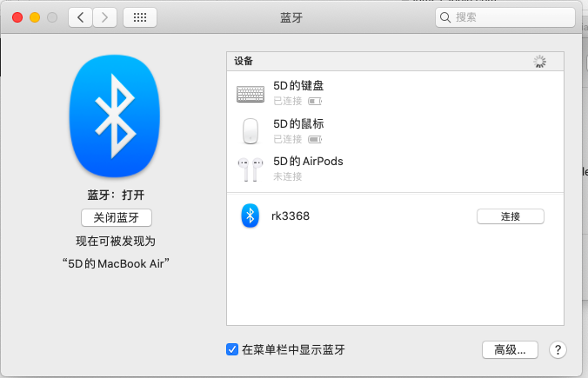Screen dimensions: 588x378
Task: Select the 5D的键盘 device row
Action: click(x=395, y=93)
